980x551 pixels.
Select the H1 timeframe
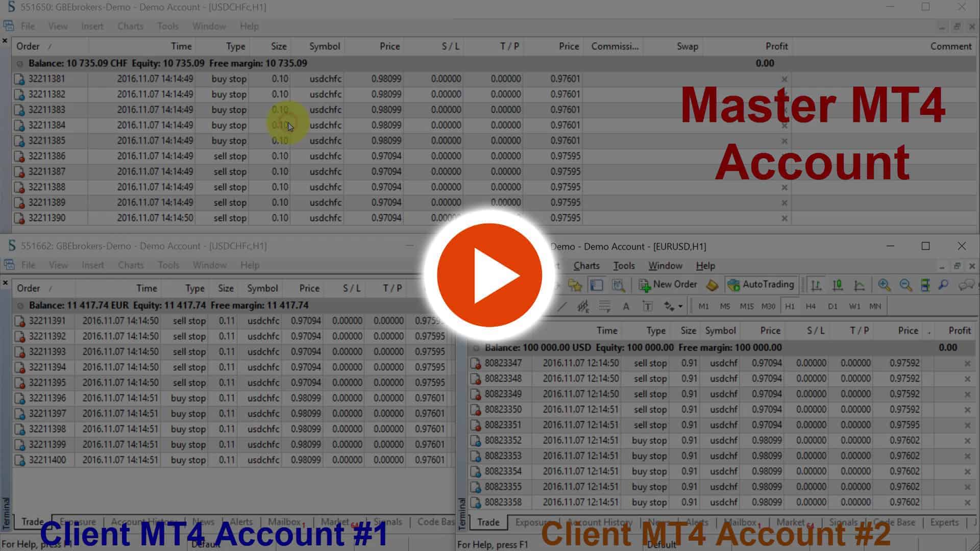coord(790,306)
